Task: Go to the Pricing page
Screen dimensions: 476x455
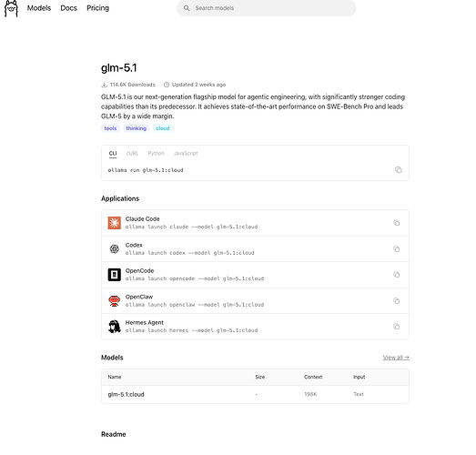Action: [x=97, y=8]
